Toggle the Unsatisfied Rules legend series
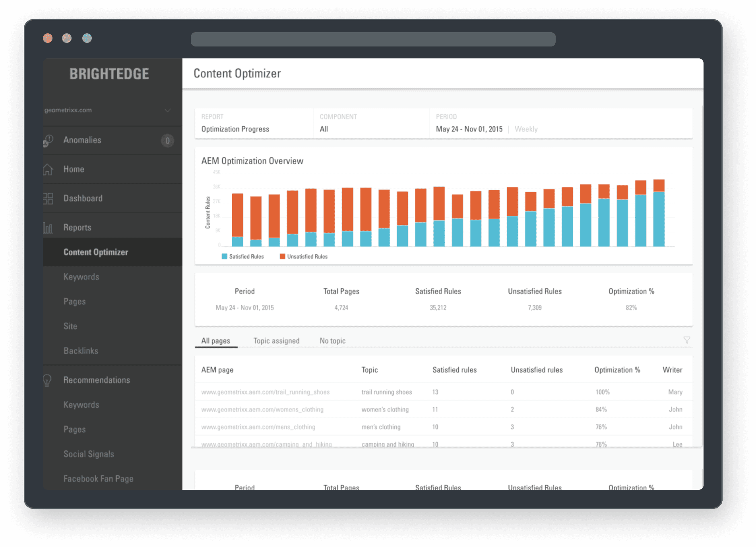Screen dimensions: 756x547 point(304,257)
